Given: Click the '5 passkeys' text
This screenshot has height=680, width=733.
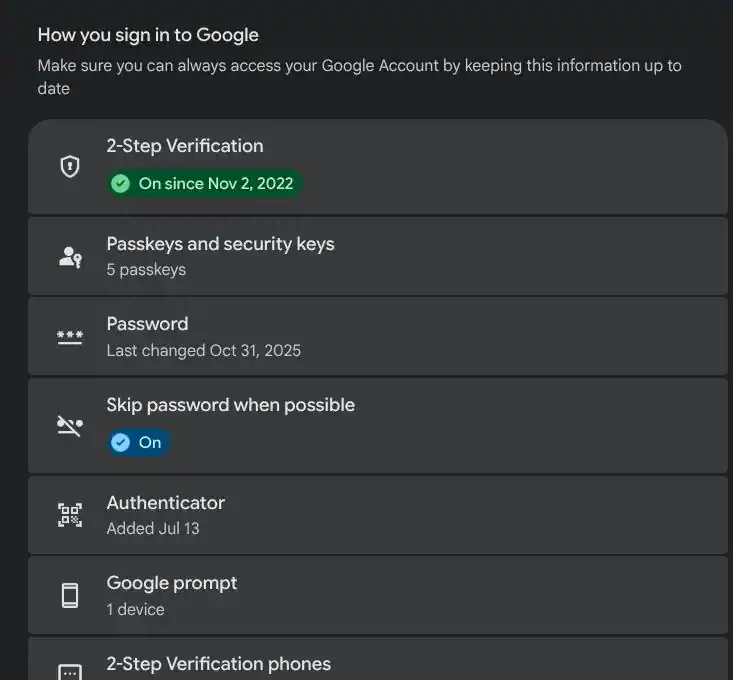Looking at the screenshot, I should [146, 270].
